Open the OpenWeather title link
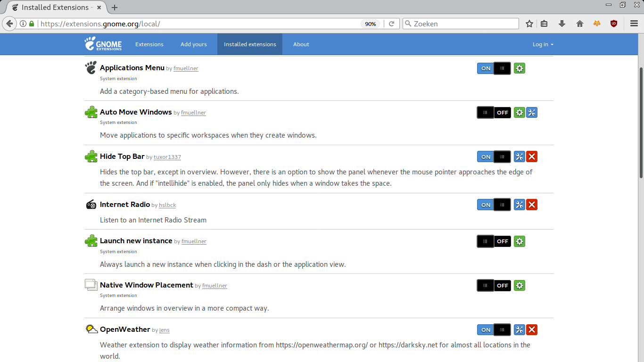 click(x=125, y=329)
